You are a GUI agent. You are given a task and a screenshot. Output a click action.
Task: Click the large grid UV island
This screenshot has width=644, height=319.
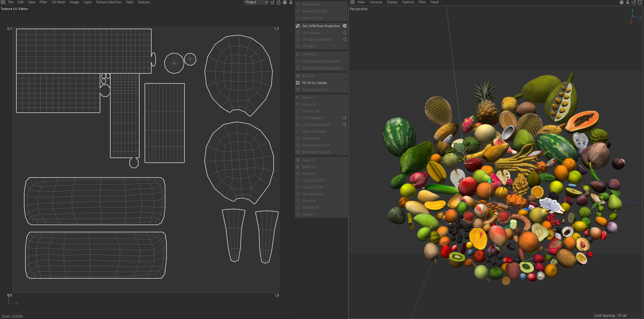coord(83,51)
